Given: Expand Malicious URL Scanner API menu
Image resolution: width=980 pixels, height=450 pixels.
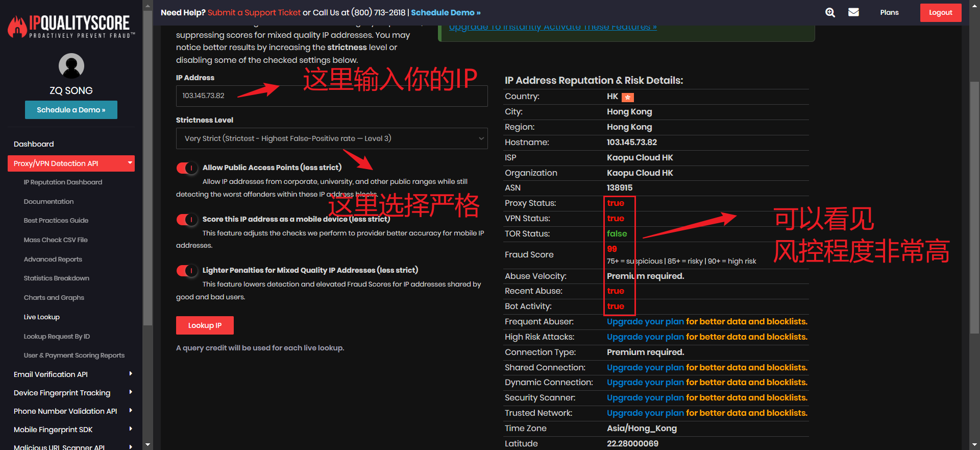Looking at the screenshot, I should [x=71, y=446].
